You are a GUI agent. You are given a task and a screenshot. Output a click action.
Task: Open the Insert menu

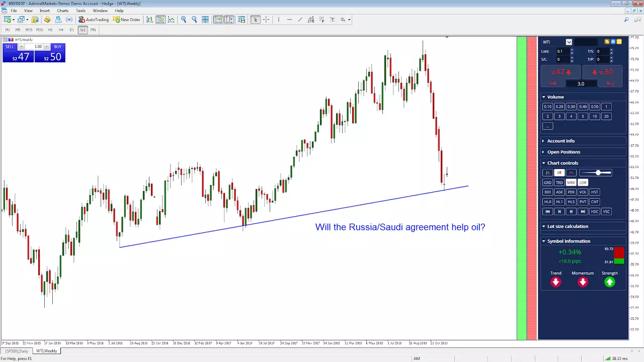[45, 11]
